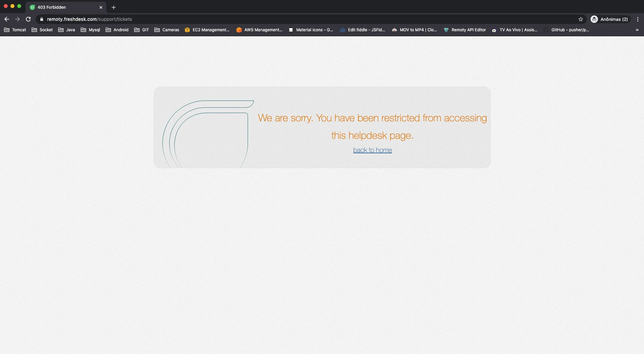Image resolution: width=644 pixels, height=354 pixels.
Task: Open the Cameras bookmarks folder
Action: click(167, 30)
